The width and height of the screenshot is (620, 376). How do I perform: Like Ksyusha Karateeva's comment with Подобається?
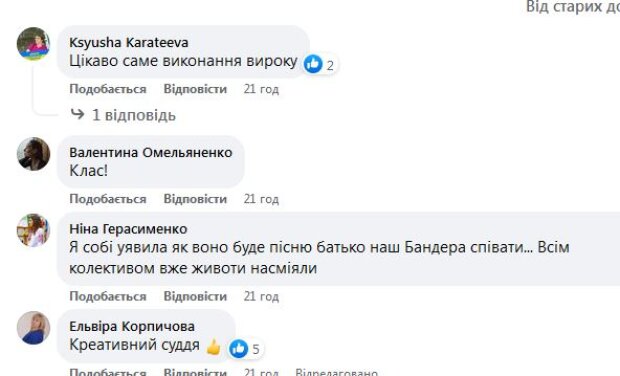tap(108, 89)
